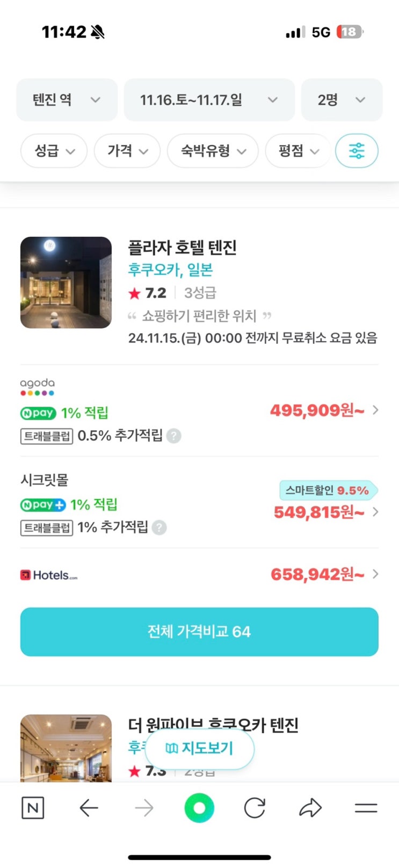
Task: Tap the share arrow icon
Action: (310, 808)
